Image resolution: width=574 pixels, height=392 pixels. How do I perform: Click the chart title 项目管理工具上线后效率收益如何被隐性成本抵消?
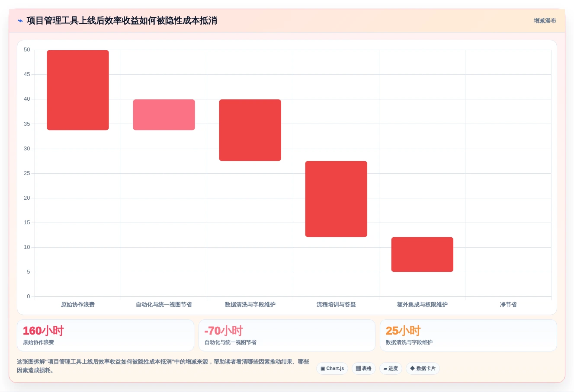(122, 21)
